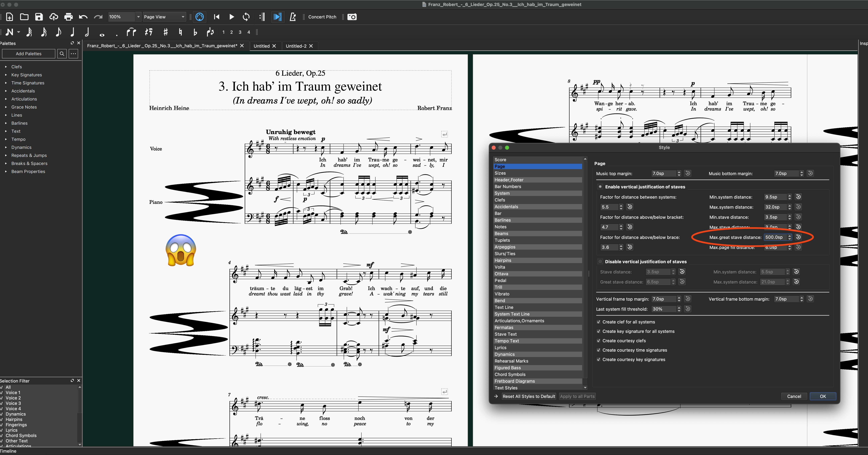Click the image capture camera icon

coord(352,17)
